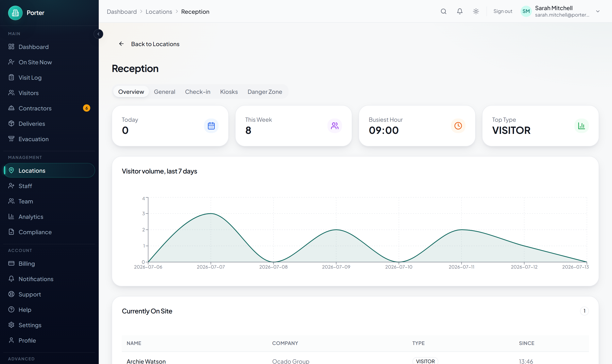
Task: Click the 2026-07-11 axis label
Action: pyautogui.click(x=461, y=267)
